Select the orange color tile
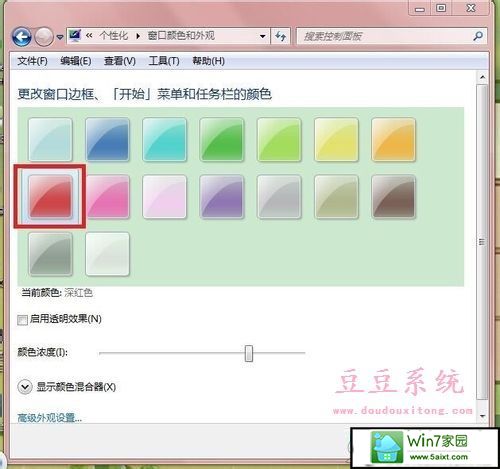Screen dimensions: 500x469 (393, 139)
